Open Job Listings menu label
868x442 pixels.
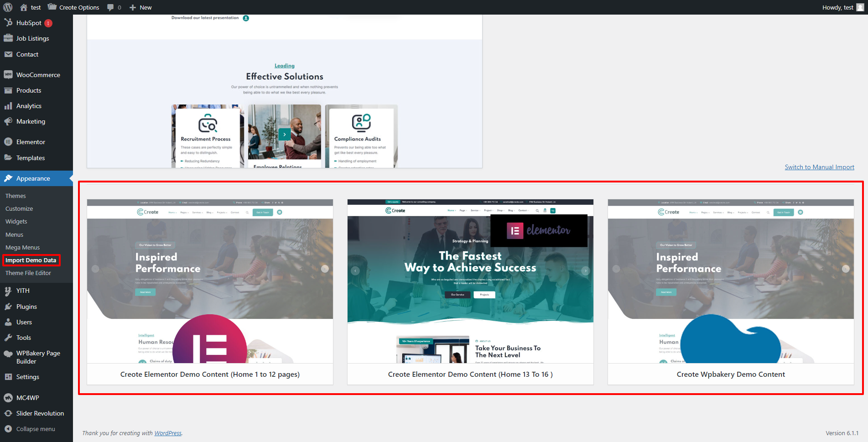[x=32, y=38]
